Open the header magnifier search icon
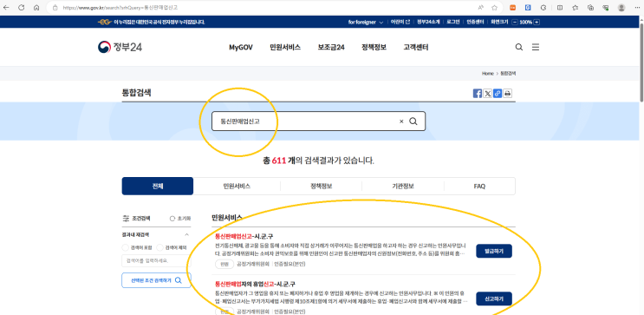The height and width of the screenshot is (315, 644). click(519, 47)
